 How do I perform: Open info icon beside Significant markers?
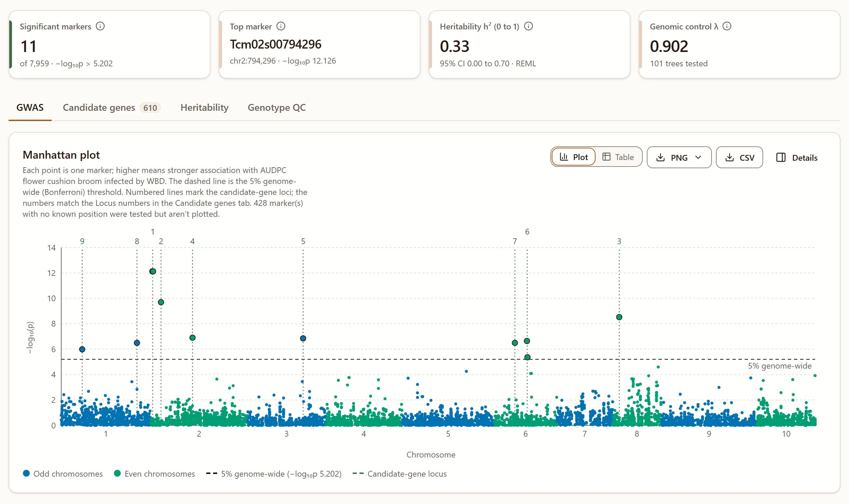pos(100,26)
